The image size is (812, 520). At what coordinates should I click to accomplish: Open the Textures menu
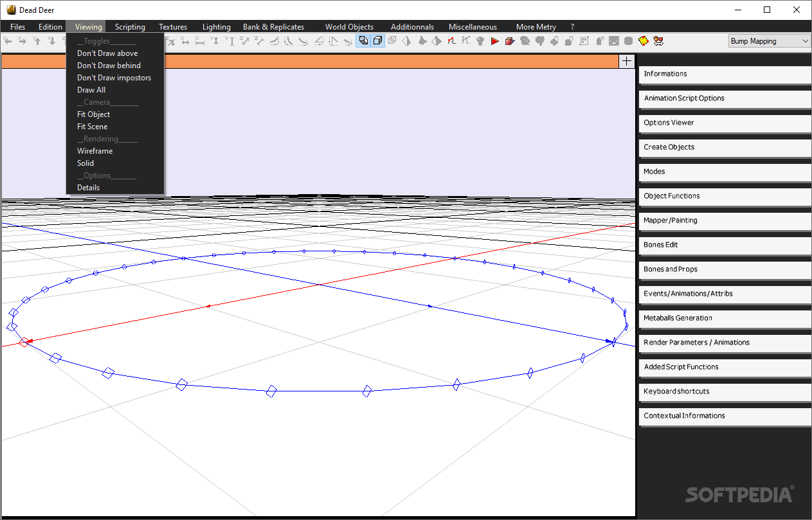pyautogui.click(x=173, y=27)
